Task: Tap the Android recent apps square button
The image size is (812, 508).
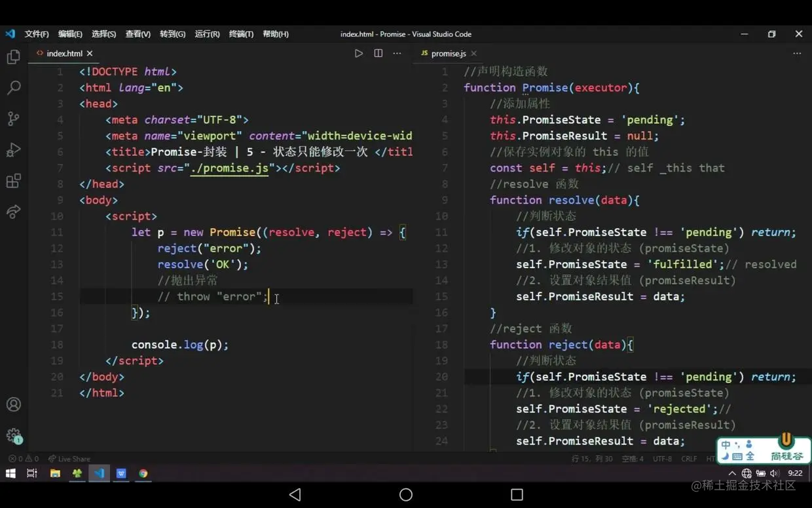Action: (517, 494)
